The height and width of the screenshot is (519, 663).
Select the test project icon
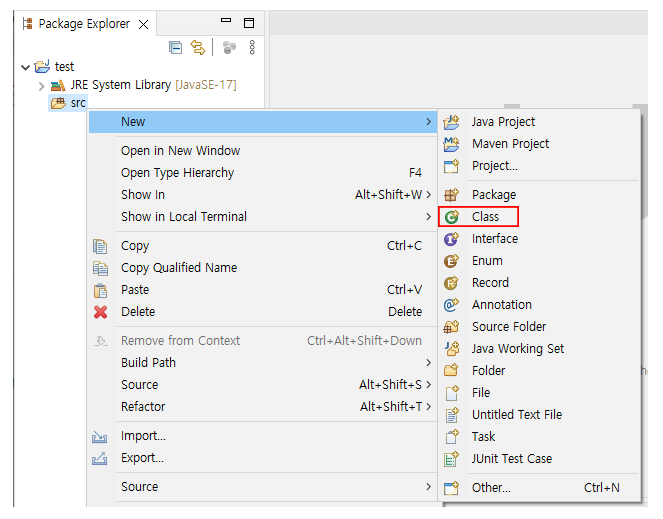tap(42, 66)
